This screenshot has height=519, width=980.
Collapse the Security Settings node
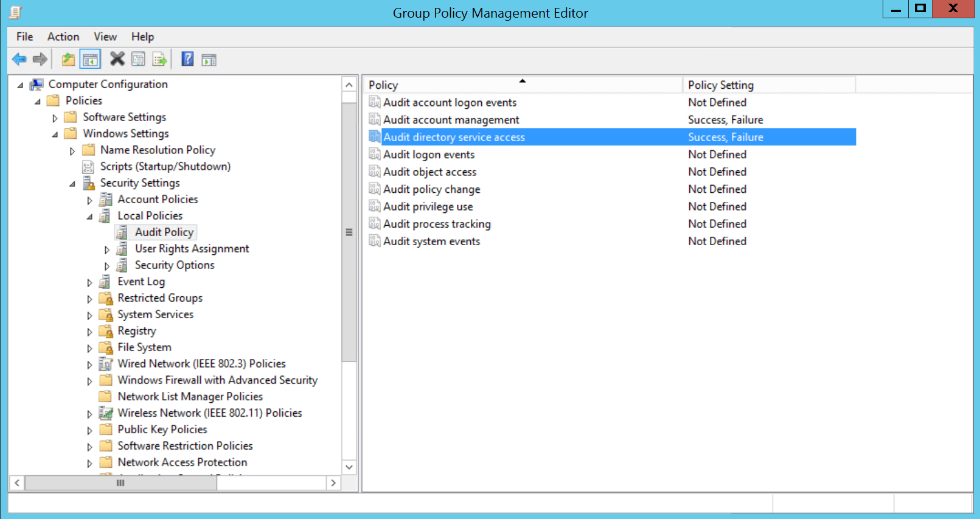[x=72, y=184]
